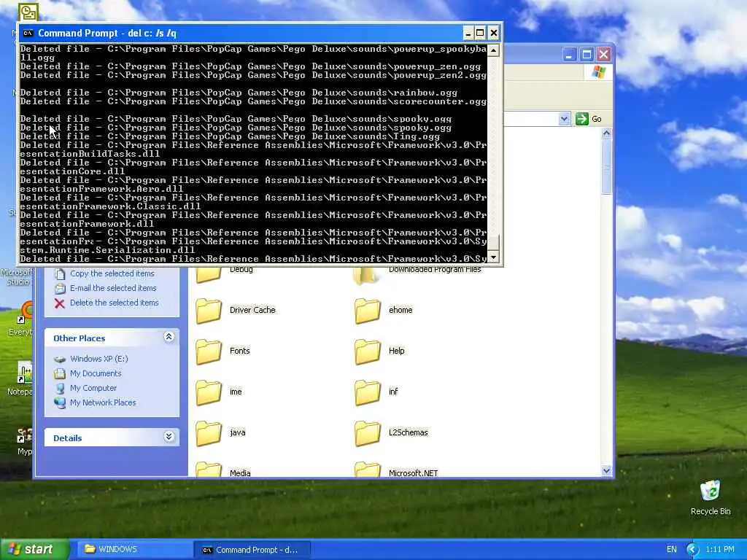This screenshot has height=560, width=747.
Task: Minimize the WINDOWS Explorer window
Action: pyautogui.click(x=569, y=54)
